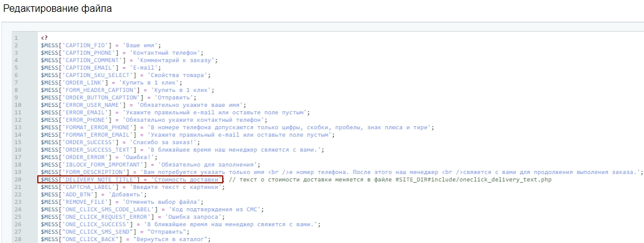This screenshot has width=644, height=243.
Task: Click the CAPTCHA_LABEL code line
Action: pyautogui.click(x=133, y=187)
